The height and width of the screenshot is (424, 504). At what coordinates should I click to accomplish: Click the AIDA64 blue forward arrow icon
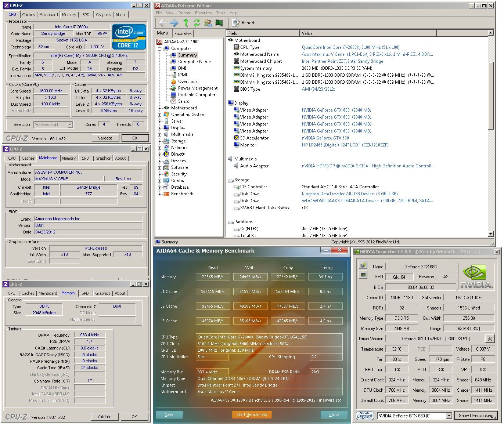174,23
